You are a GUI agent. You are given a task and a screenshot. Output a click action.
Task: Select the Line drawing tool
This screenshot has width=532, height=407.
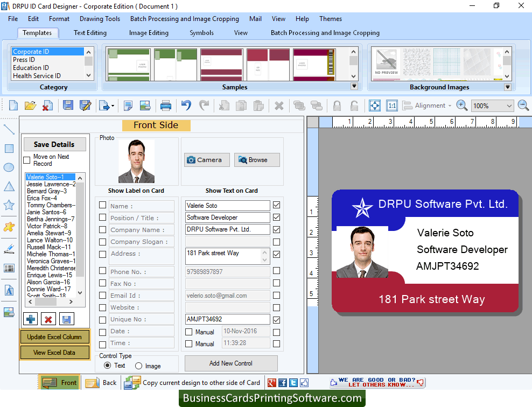pos(9,130)
